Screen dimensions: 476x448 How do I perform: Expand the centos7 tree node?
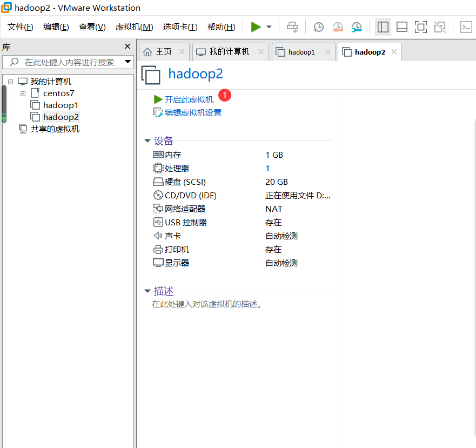coord(23,93)
